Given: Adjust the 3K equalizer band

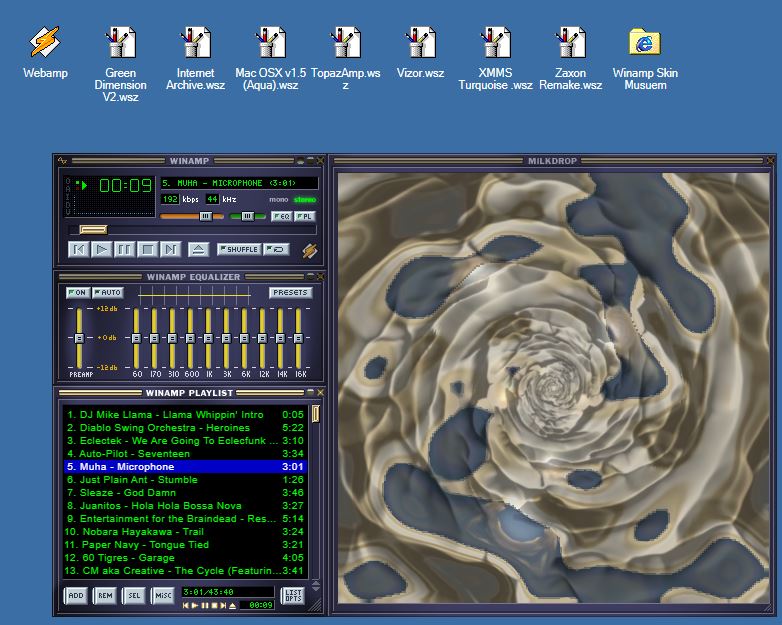Looking at the screenshot, I should (x=226, y=338).
